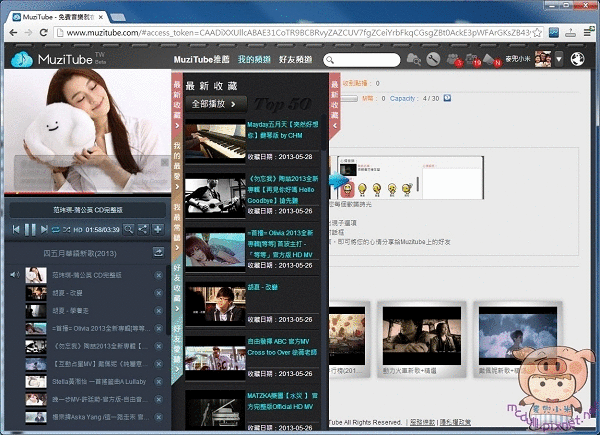This screenshot has width=600, height=435.
Task: Remove 'Aska Yang' song from playlist
Action: 158,417
